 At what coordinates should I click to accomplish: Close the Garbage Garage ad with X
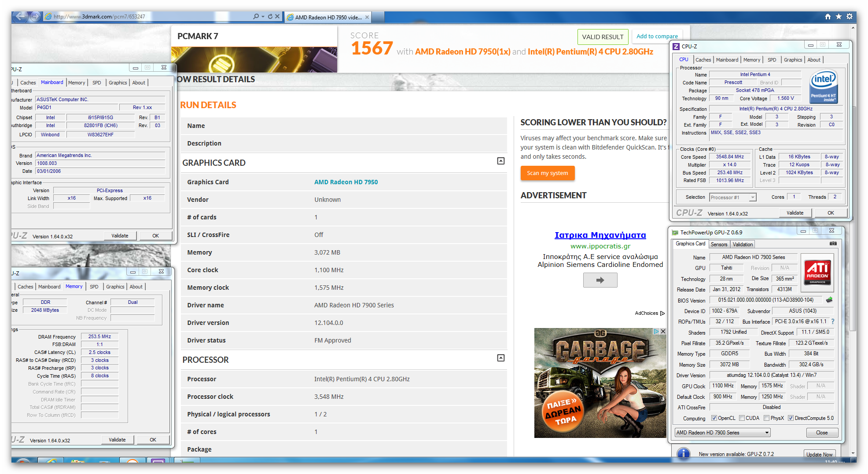coord(663,332)
